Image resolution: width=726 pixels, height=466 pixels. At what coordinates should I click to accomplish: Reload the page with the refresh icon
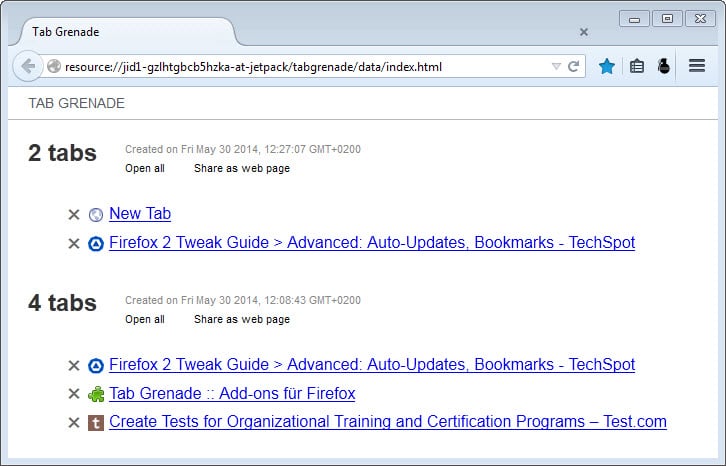pos(574,67)
